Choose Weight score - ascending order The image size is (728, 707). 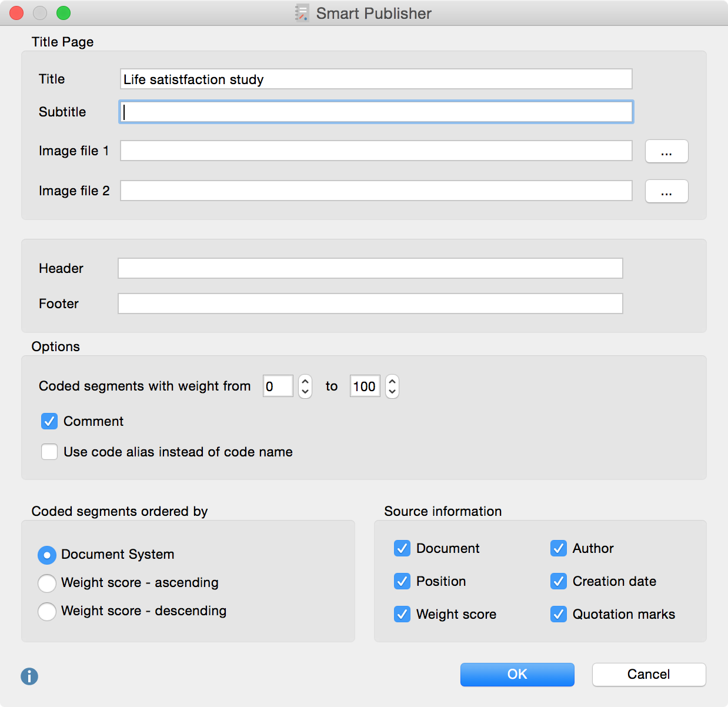pos(47,583)
